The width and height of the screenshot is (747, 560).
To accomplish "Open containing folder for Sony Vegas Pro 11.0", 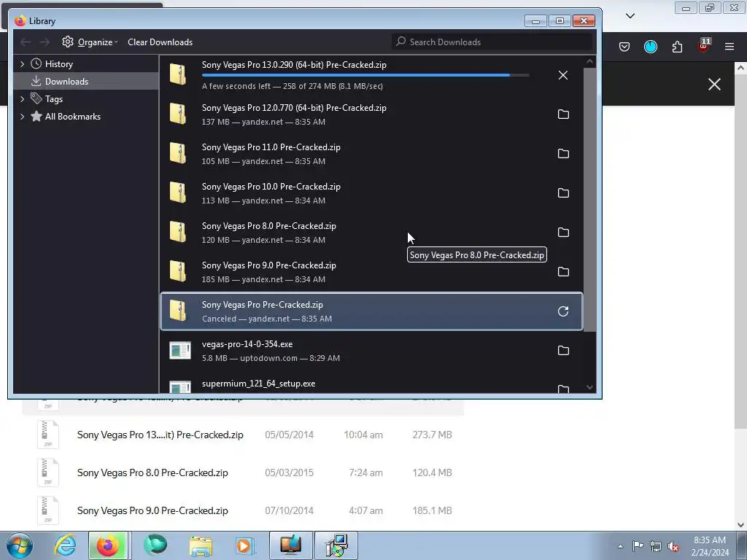I will (x=563, y=154).
